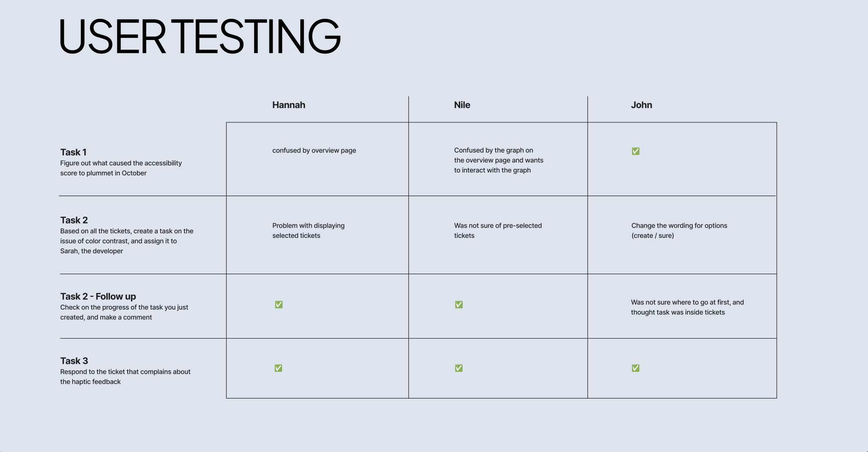Click Hannah's checkmark in Task 2 Follow up
The image size is (868, 452).
pyautogui.click(x=279, y=305)
